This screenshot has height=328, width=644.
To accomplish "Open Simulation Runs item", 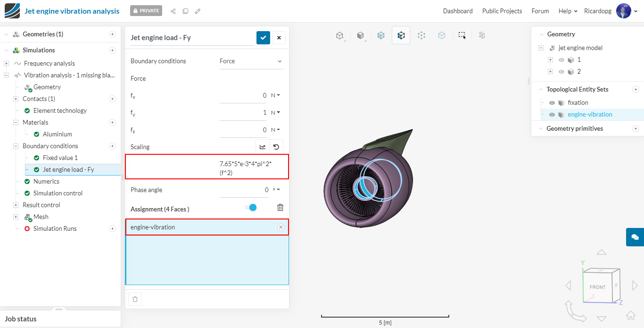I will click(x=55, y=228).
